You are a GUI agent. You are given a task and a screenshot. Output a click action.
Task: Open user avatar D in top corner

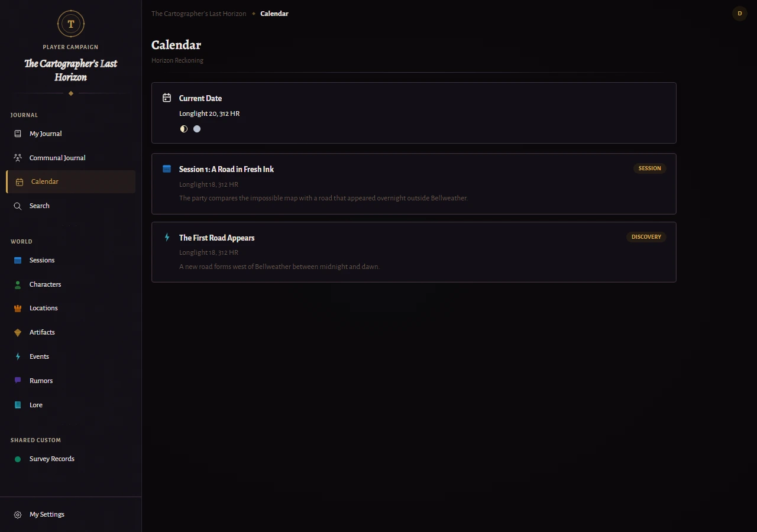[x=740, y=13]
